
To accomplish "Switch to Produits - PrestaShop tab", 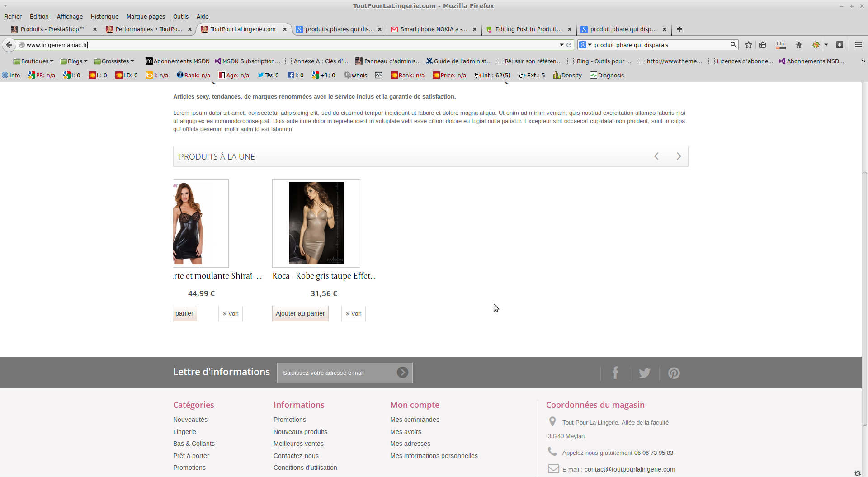I will click(53, 29).
